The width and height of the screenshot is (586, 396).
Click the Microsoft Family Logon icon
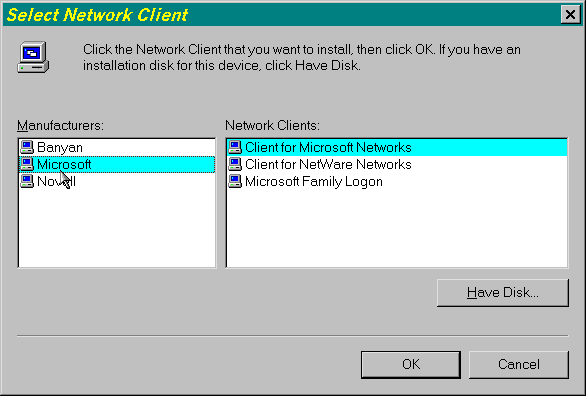point(235,182)
